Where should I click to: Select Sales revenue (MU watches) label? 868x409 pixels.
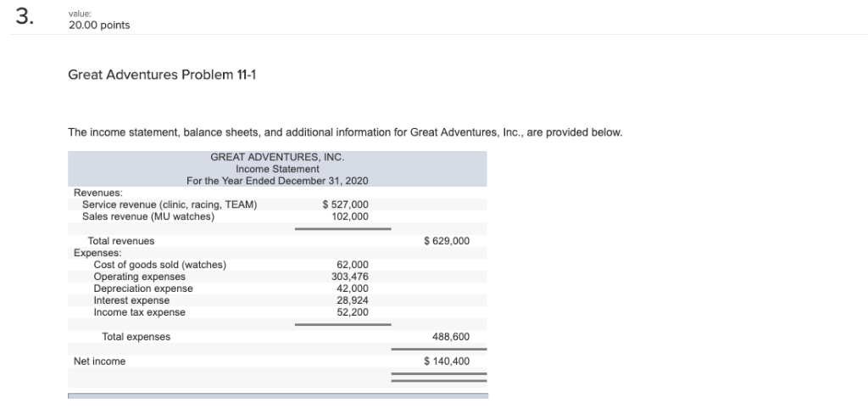(148, 216)
